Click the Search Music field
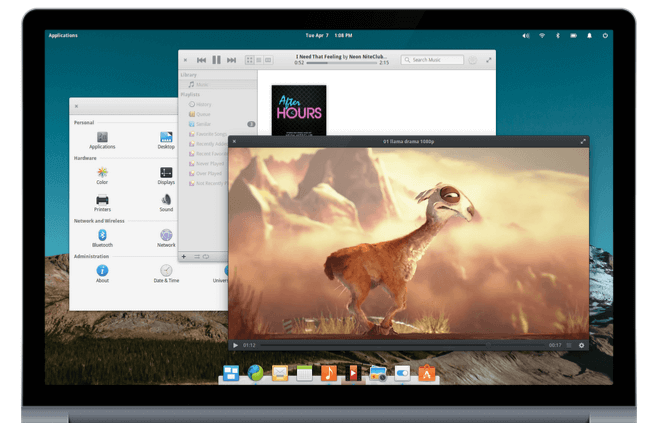Screen dimensions: 659x423 pyautogui.click(x=432, y=60)
